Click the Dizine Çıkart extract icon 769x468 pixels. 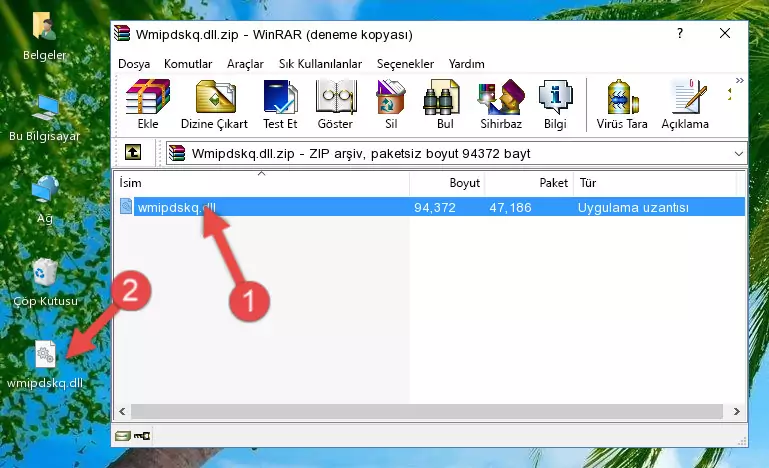[x=214, y=104]
